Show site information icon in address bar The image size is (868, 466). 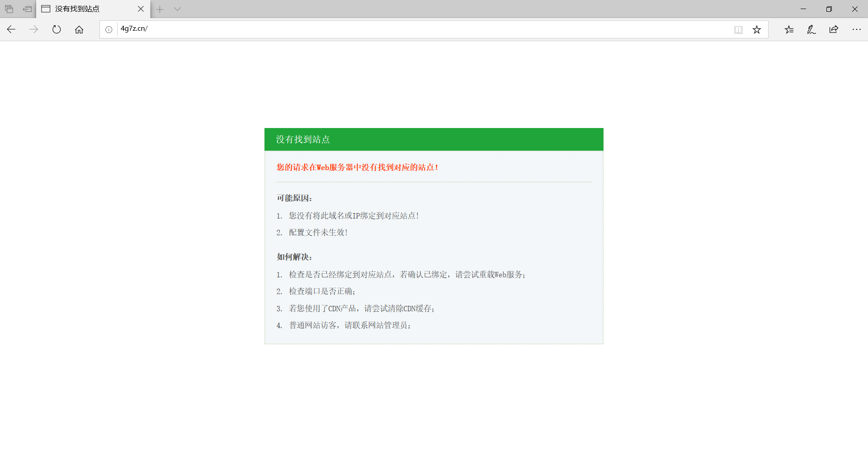point(109,29)
